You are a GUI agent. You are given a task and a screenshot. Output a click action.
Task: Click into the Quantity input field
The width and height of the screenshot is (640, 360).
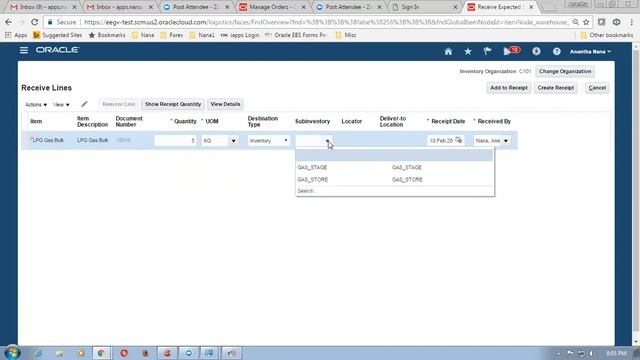176,140
